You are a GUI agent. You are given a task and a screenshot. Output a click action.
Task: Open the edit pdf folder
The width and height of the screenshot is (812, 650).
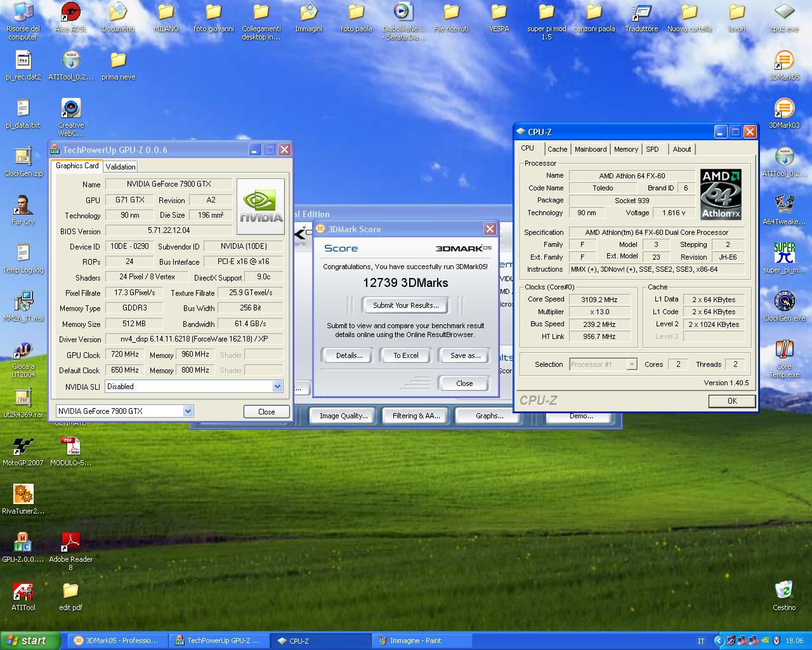point(70,597)
